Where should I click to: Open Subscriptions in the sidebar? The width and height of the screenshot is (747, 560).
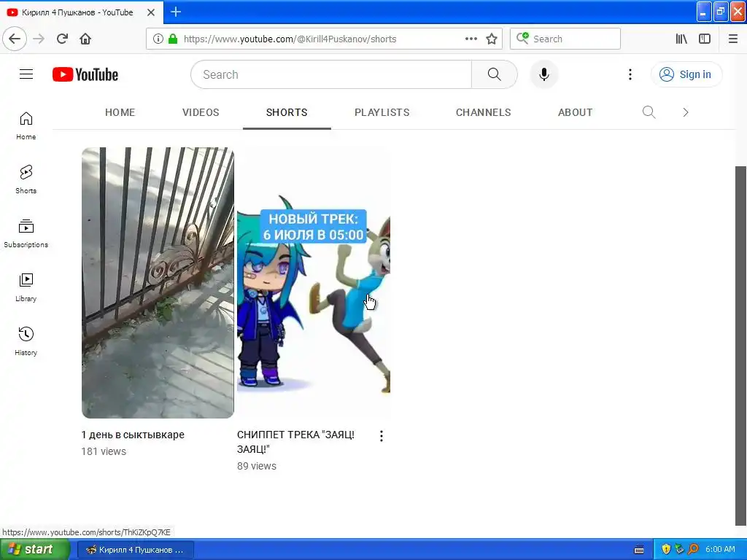point(26,234)
